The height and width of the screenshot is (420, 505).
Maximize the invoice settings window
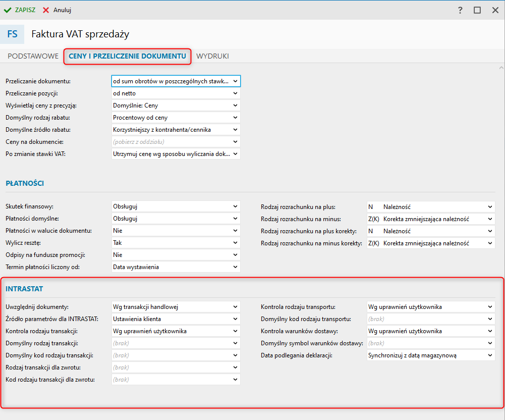(477, 10)
